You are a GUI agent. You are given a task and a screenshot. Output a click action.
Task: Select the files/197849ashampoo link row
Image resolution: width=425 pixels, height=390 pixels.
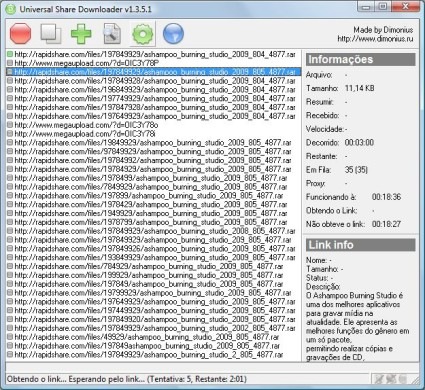point(154,346)
